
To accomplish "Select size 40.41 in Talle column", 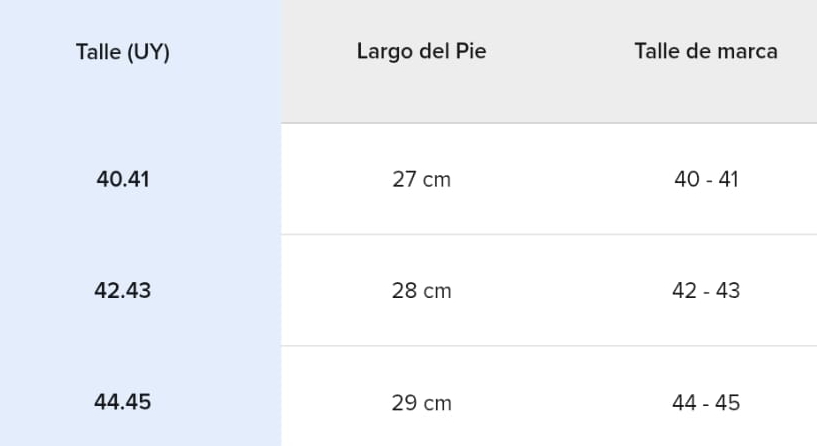I will pos(123,180).
